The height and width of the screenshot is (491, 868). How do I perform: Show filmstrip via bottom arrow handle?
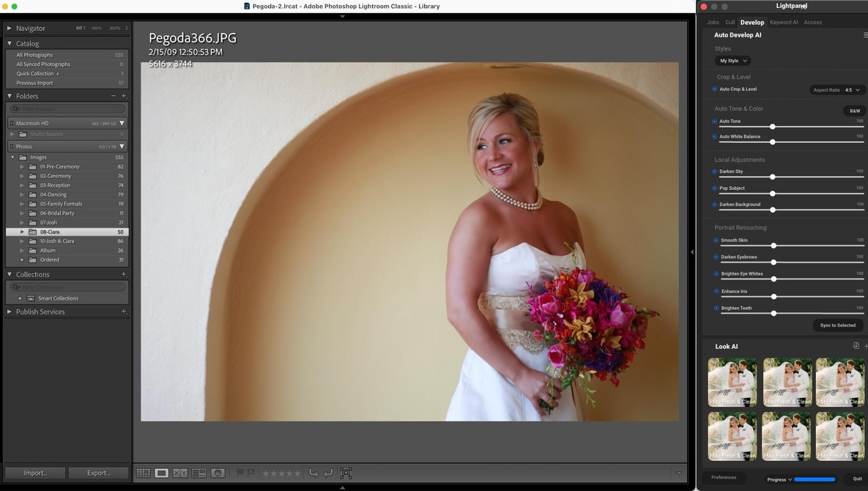click(x=343, y=487)
